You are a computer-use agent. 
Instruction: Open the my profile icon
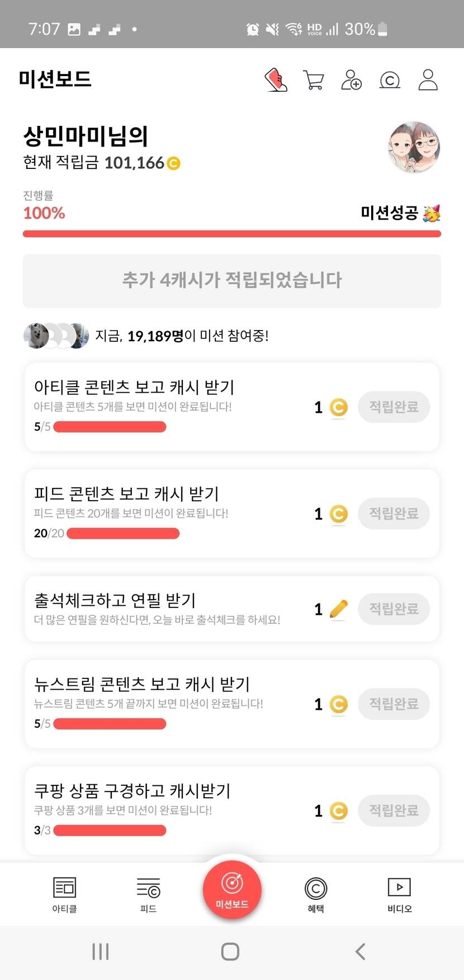428,80
